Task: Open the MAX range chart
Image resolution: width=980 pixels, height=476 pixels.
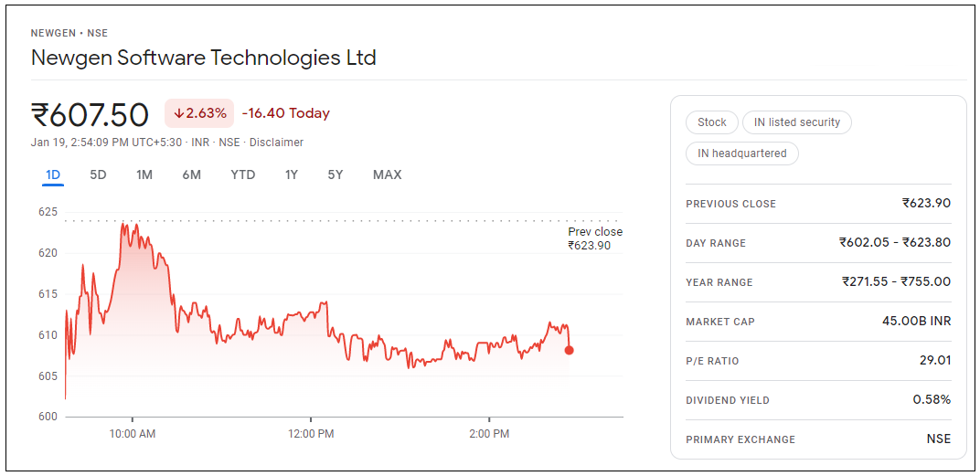Action: [387, 175]
